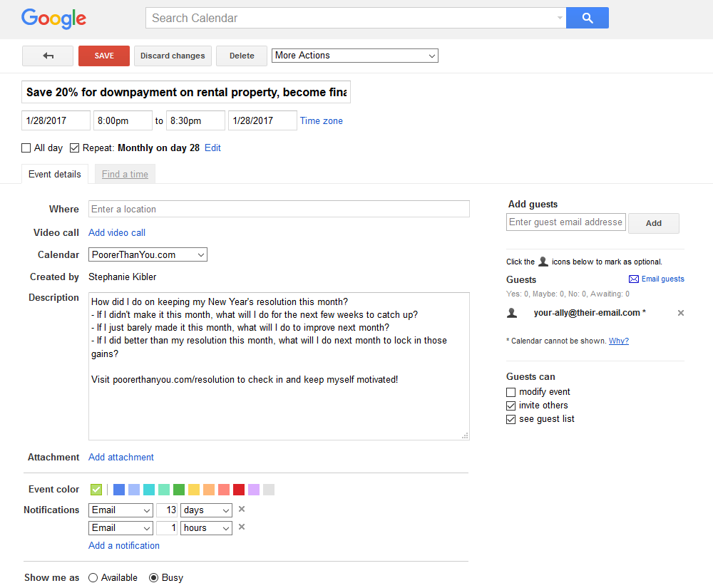Change first notification type Email dropdown

[120, 510]
